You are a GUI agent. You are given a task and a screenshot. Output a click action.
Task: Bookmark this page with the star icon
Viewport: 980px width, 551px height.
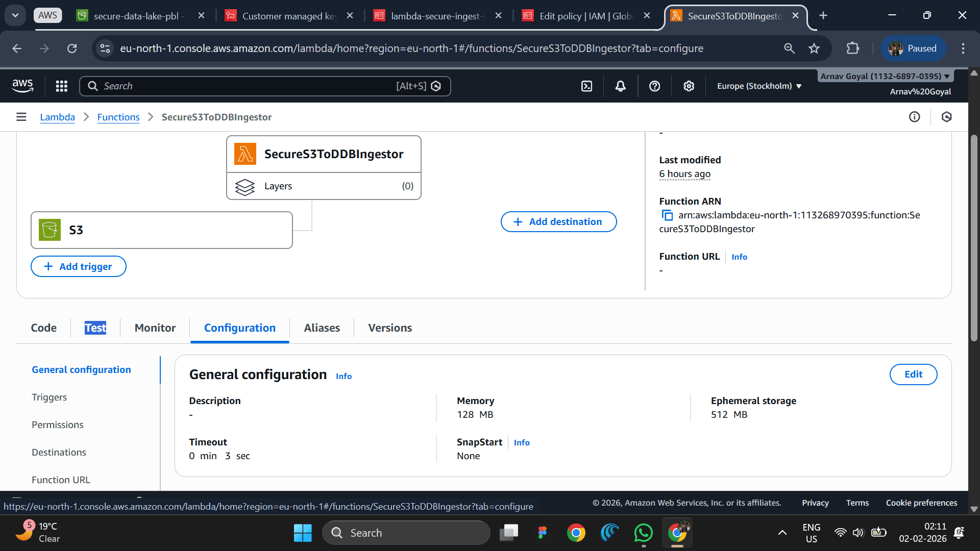click(814, 48)
